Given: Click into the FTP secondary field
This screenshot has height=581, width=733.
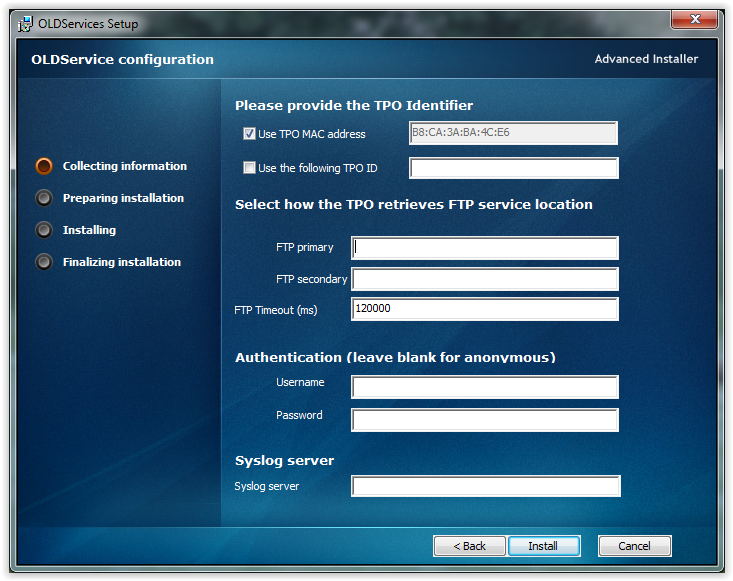Looking at the screenshot, I should point(484,279).
